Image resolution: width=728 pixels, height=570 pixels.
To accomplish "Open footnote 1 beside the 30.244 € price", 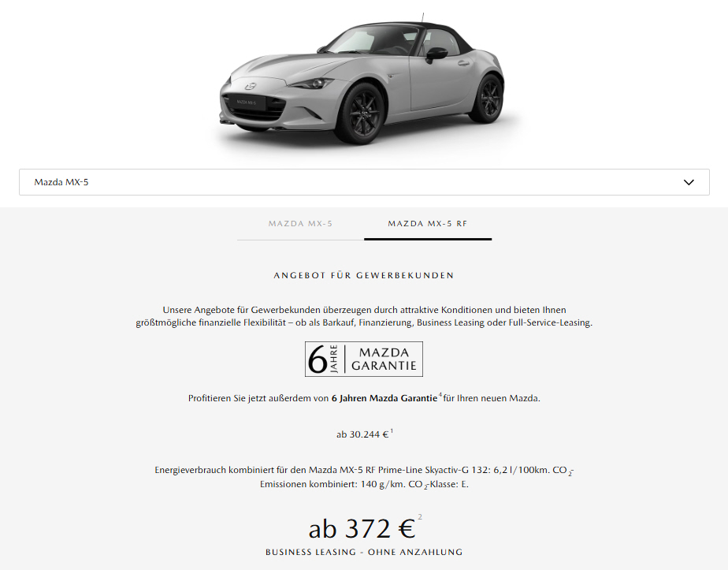I will tap(392, 431).
